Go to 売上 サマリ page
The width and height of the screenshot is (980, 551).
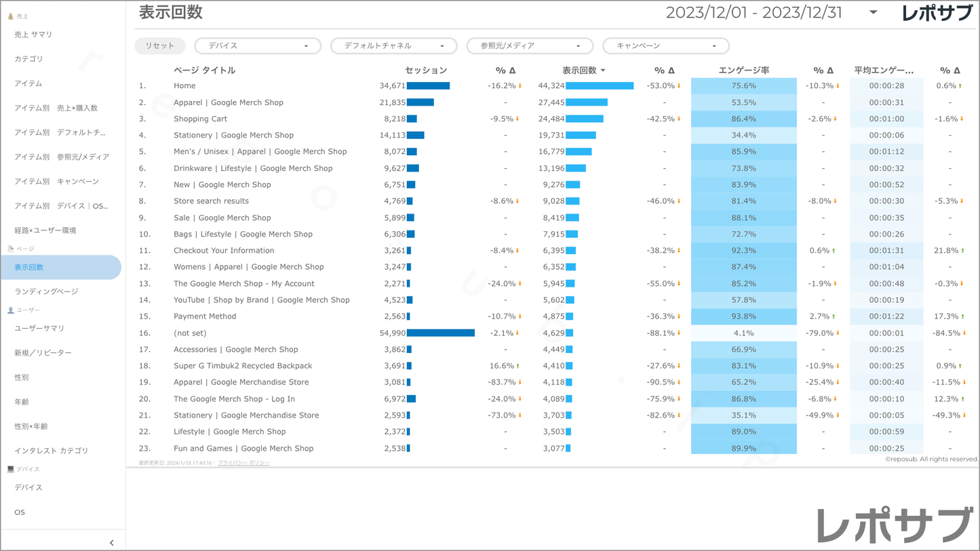[33, 35]
